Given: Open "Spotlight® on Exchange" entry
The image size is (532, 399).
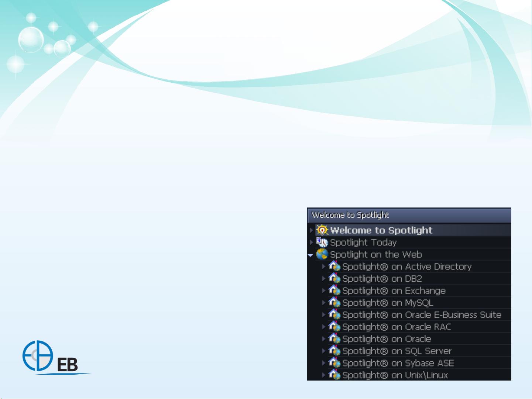Looking at the screenshot, I should click(x=394, y=291).
